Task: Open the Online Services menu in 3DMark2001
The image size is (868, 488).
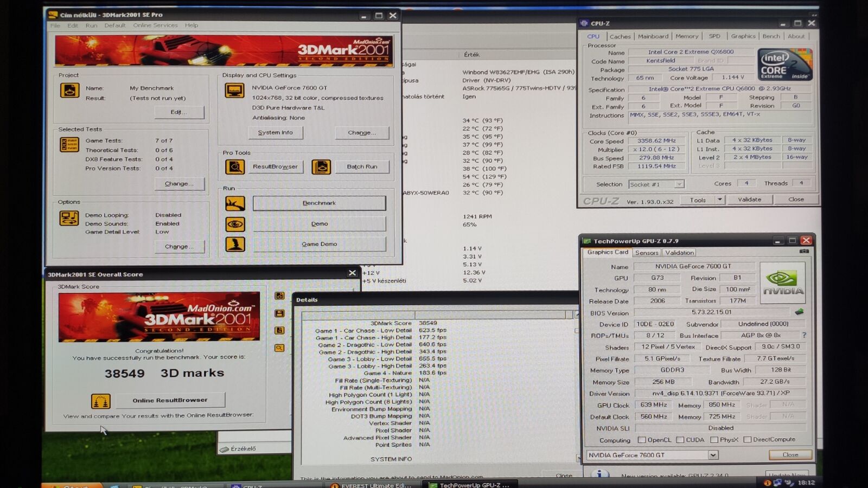Action: [155, 25]
